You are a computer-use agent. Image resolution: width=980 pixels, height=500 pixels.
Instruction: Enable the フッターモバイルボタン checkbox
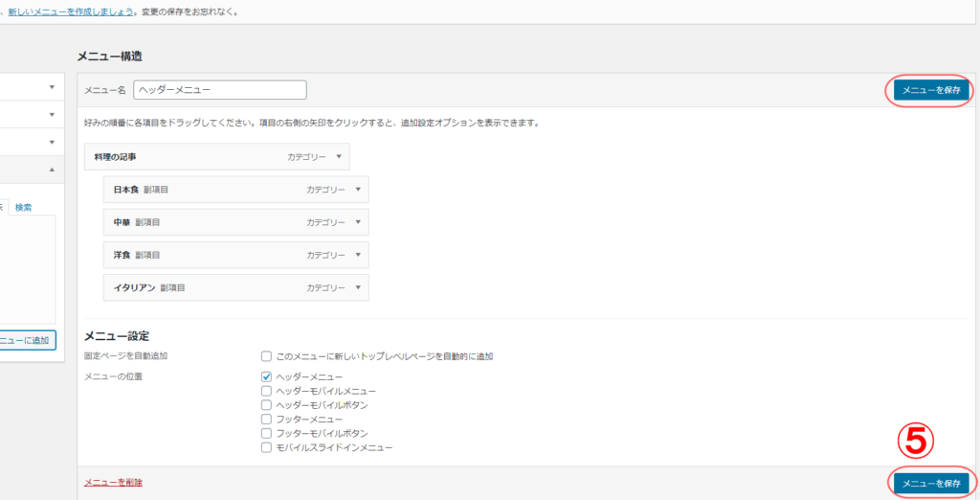pyautogui.click(x=267, y=433)
